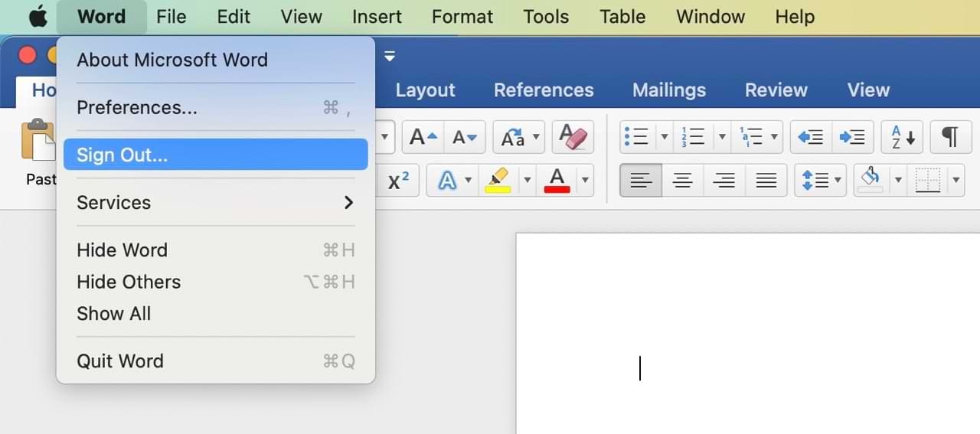Decrease font size with small A button
The height and width of the screenshot is (434, 980).
465,138
